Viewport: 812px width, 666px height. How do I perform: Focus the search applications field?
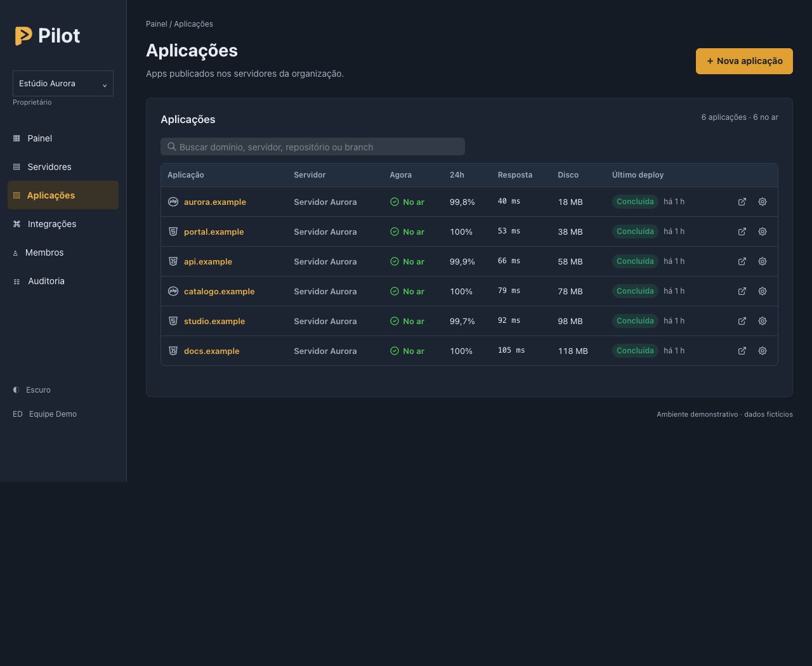313,147
